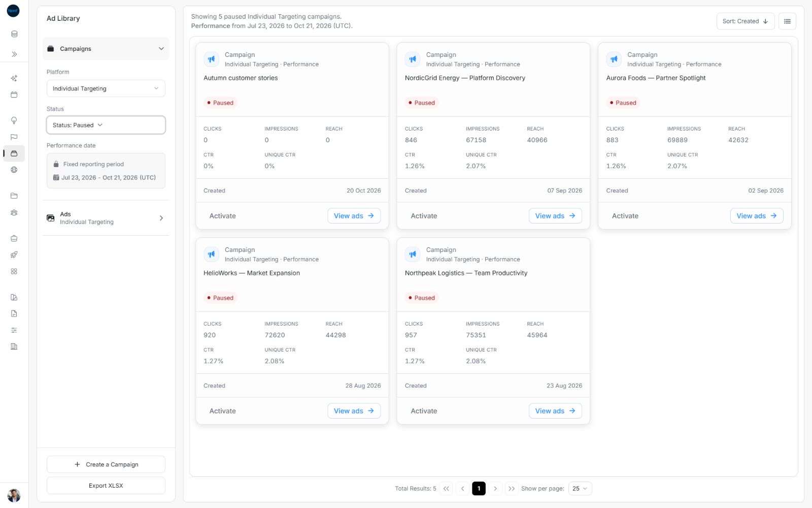Click the Create a Campaign button
Screen dimensions: 812x508
pos(106,464)
